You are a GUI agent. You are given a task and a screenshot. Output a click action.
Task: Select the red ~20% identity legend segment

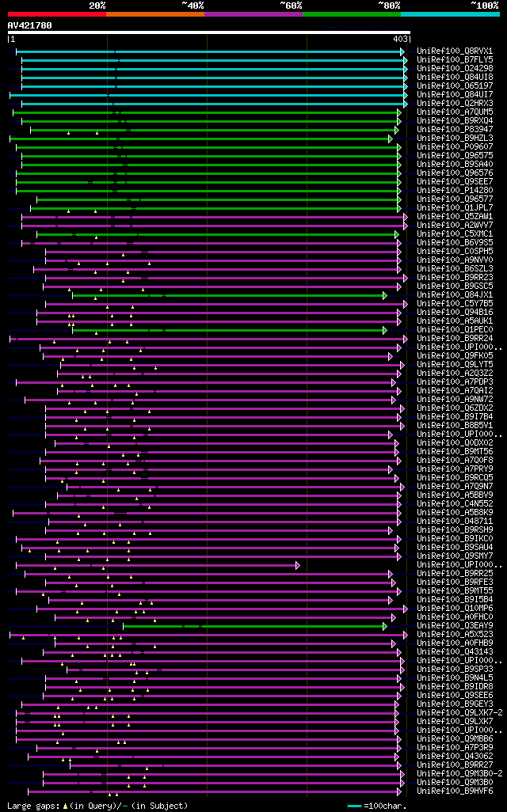click(57, 14)
